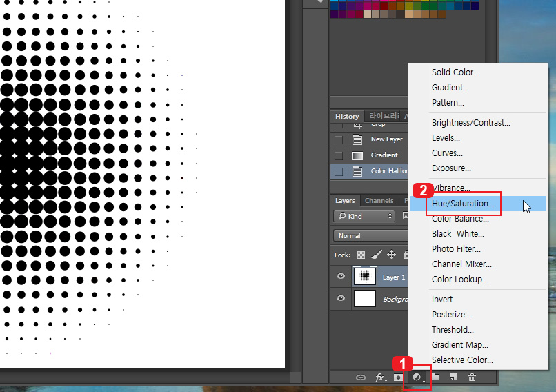
Task: Pick the olive-yellow swatch in Swatches
Action: click(x=408, y=6)
